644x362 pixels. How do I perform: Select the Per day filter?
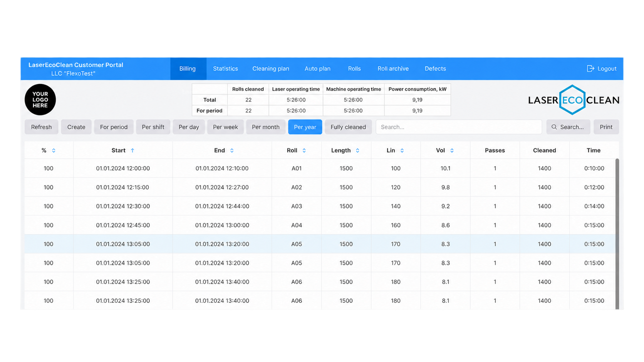click(189, 127)
